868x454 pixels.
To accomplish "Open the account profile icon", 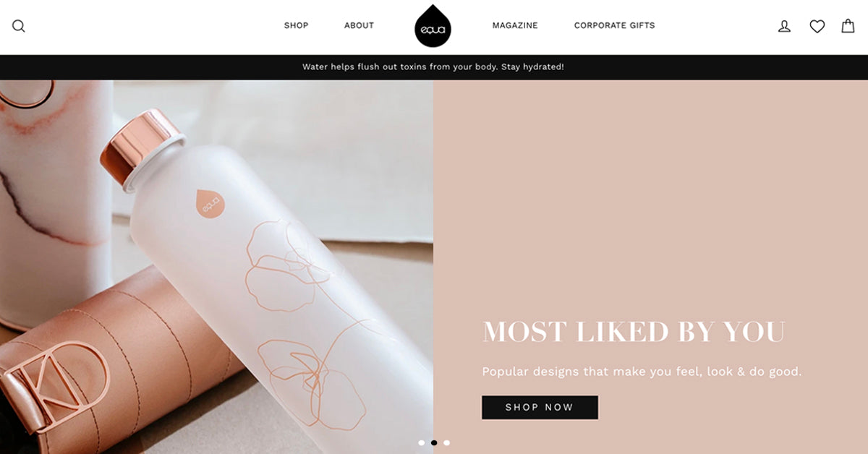I will tap(784, 26).
